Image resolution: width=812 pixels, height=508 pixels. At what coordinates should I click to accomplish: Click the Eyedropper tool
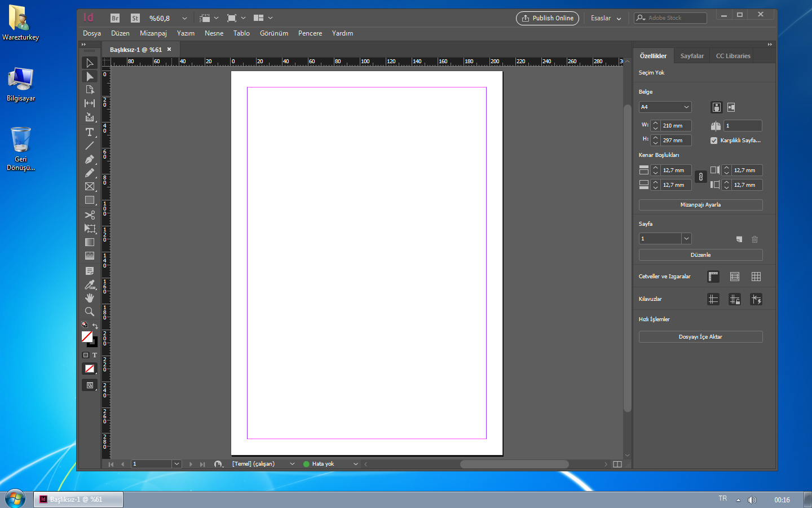[89, 284]
